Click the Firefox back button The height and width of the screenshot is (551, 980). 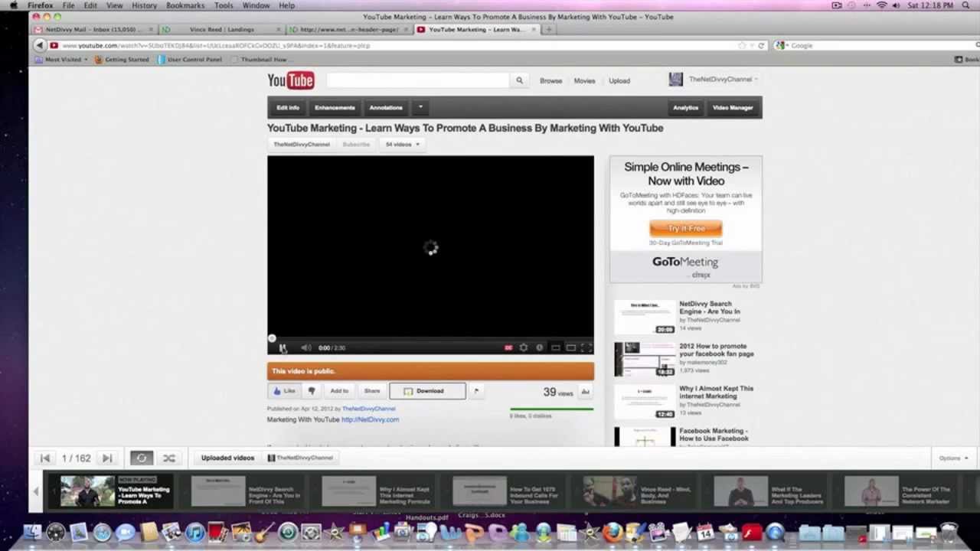point(40,46)
